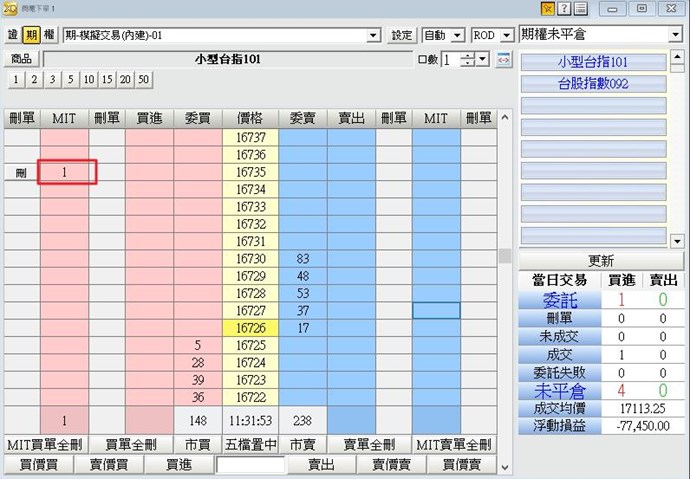Select 台股指數092 in positions list

(x=593, y=84)
